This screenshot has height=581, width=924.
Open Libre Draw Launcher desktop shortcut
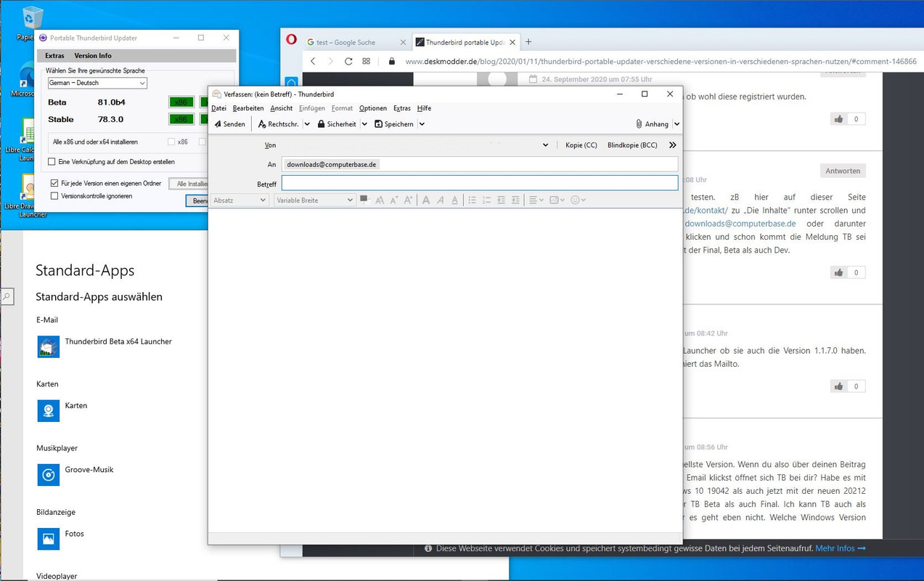tap(28, 196)
